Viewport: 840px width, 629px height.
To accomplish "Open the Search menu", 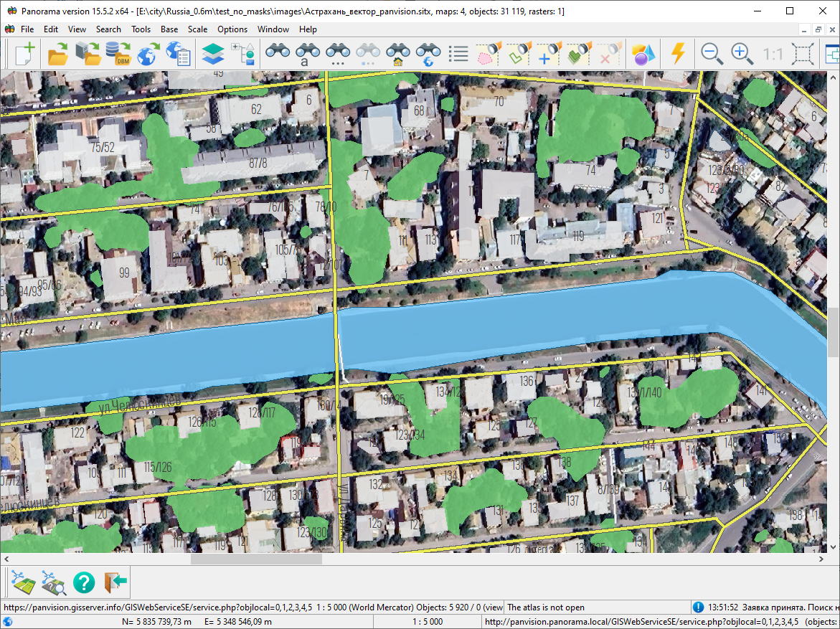I will click(108, 29).
